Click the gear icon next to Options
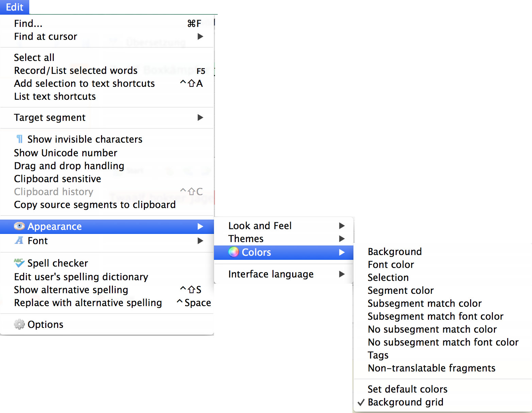 [19, 324]
